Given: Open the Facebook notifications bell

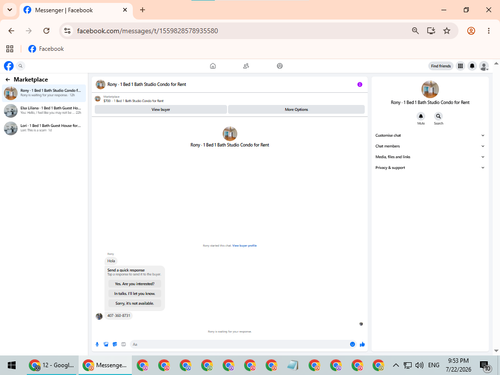Looking at the screenshot, I should point(472,66).
